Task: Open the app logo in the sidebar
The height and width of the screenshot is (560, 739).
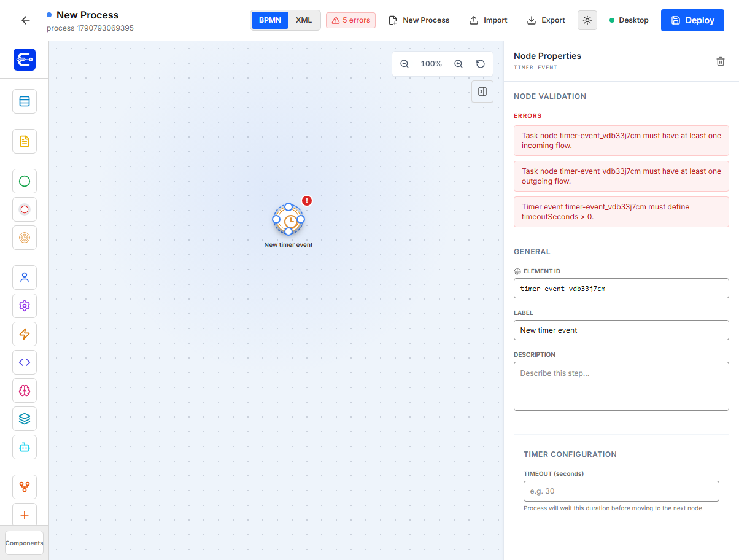Action: pos(25,60)
